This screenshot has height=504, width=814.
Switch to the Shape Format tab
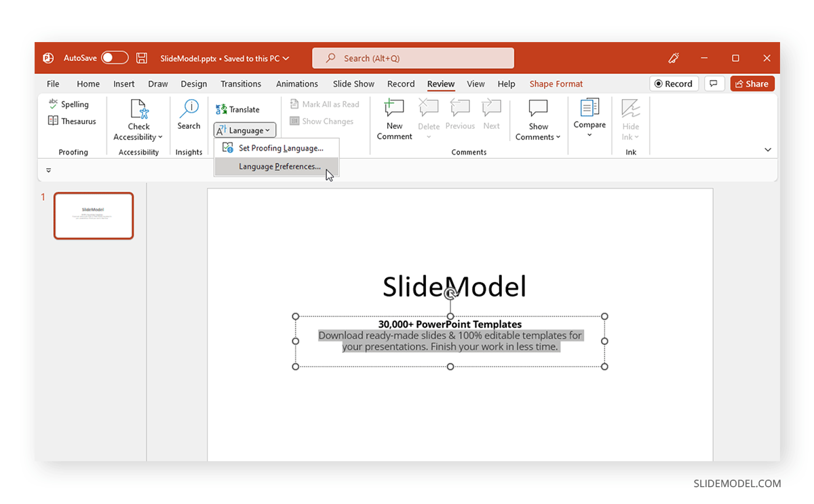(x=556, y=83)
